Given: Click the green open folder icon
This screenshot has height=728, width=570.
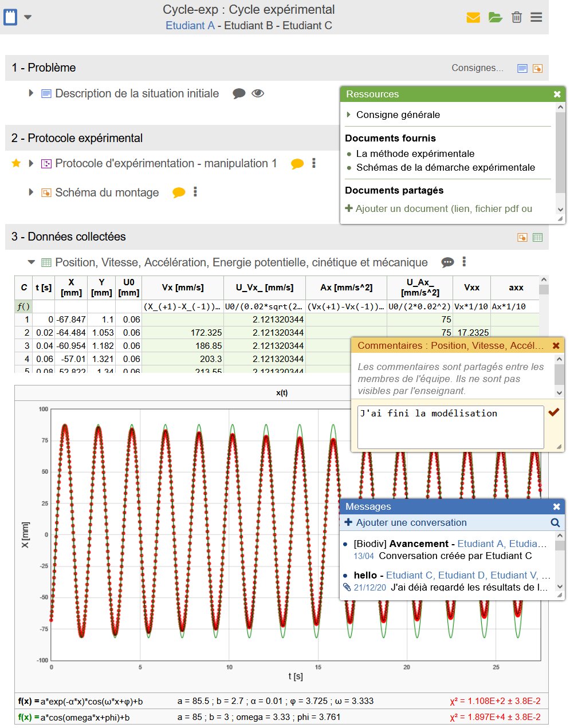Looking at the screenshot, I should [x=496, y=17].
